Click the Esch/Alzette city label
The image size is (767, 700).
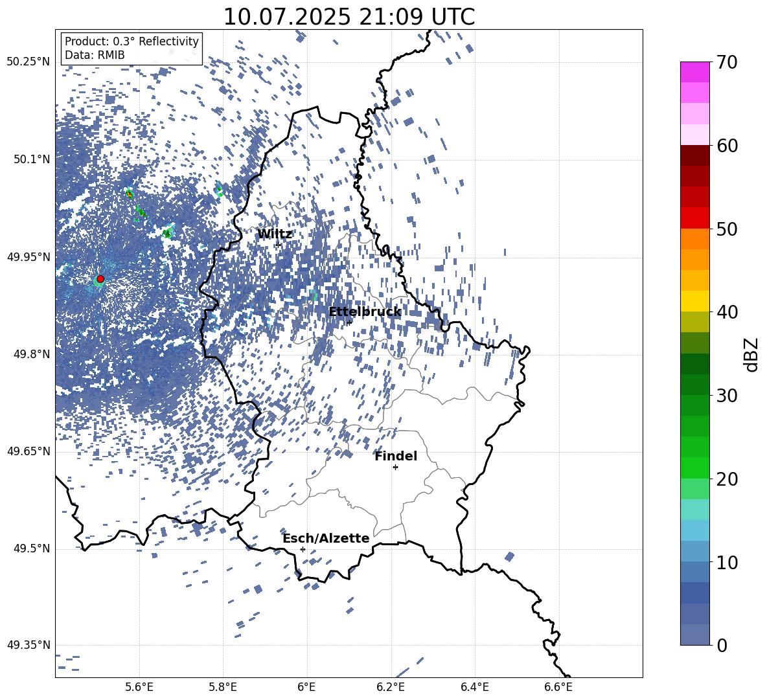(326, 539)
